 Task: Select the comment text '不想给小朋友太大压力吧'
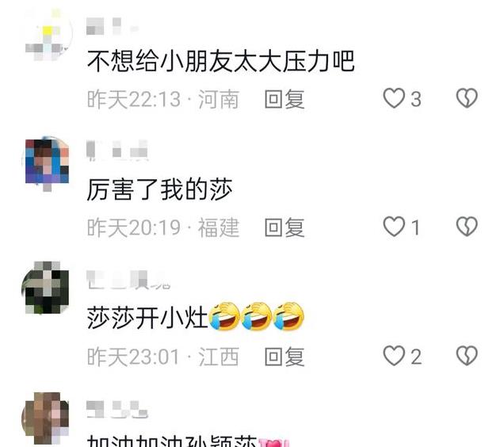click(x=221, y=61)
